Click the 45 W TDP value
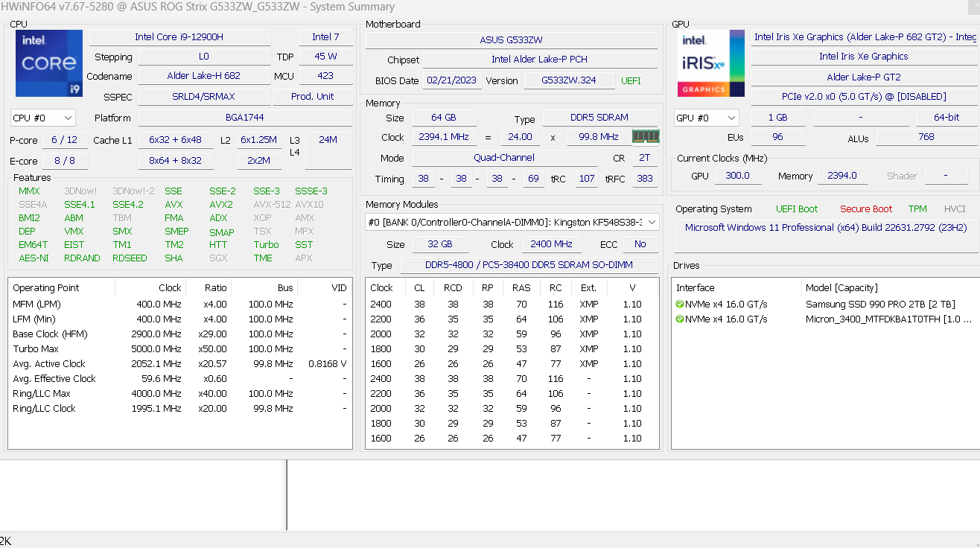 click(x=325, y=57)
